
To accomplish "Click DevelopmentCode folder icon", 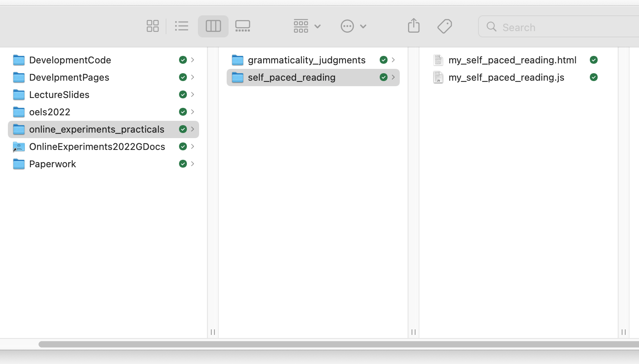I will coord(19,60).
